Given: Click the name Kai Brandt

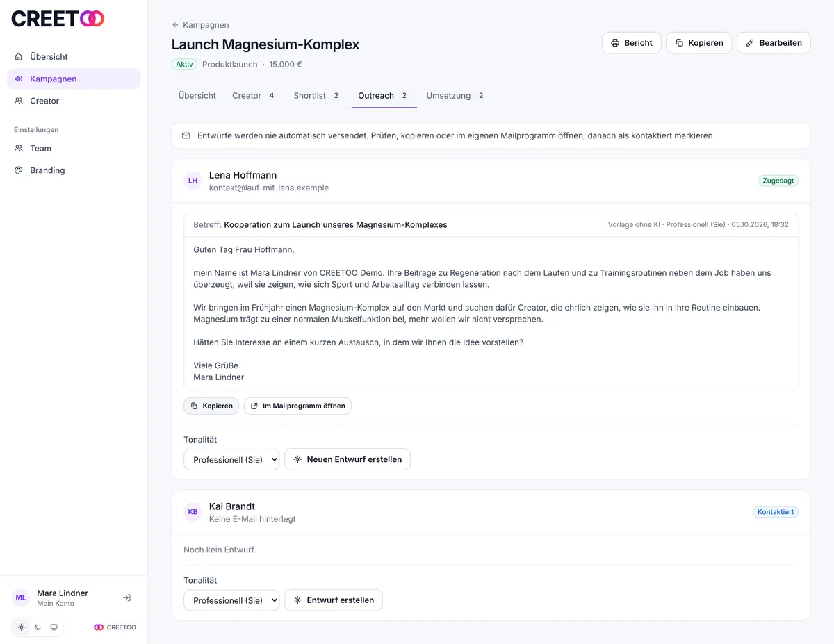Looking at the screenshot, I should (232, 506).
